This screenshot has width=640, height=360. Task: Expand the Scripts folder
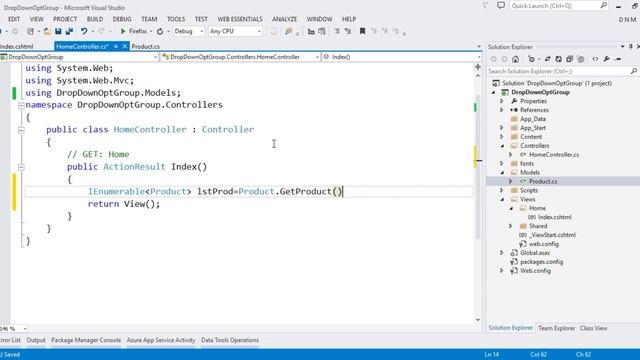coord(502,190)
